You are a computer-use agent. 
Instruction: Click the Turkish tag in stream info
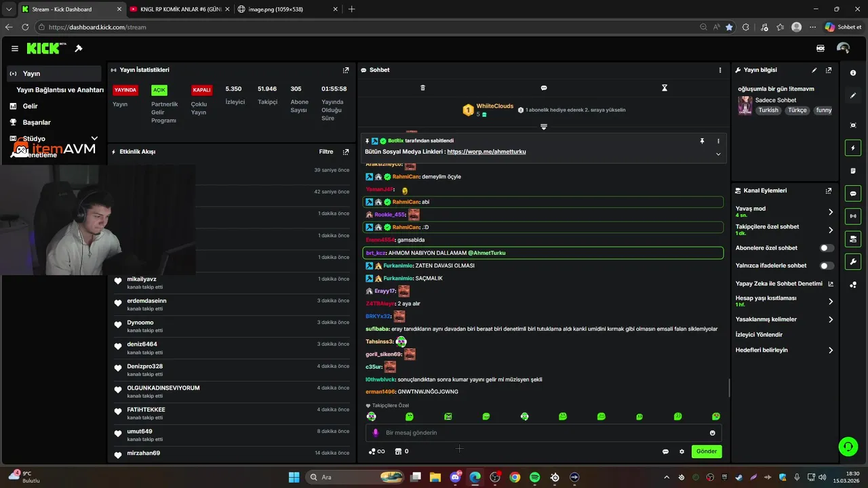(x=768, y=110)
